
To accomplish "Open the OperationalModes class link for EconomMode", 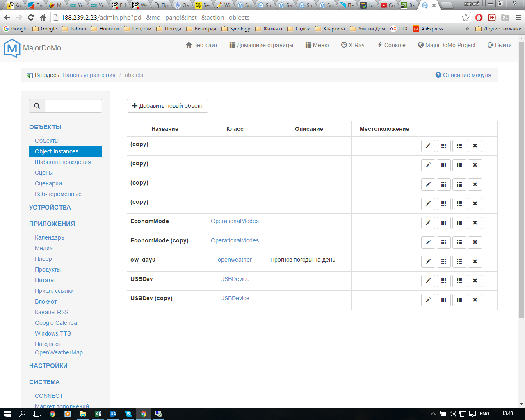I will [x=235, y=221].
